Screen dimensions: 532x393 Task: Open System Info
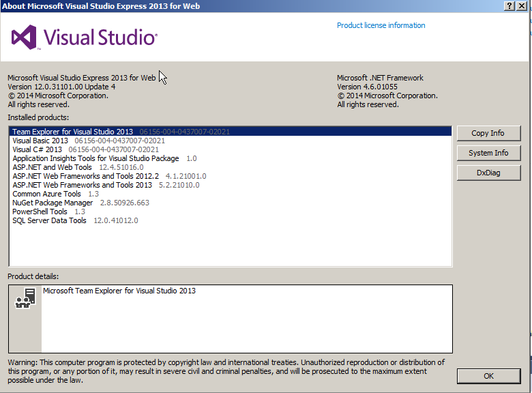click(488, 153)
